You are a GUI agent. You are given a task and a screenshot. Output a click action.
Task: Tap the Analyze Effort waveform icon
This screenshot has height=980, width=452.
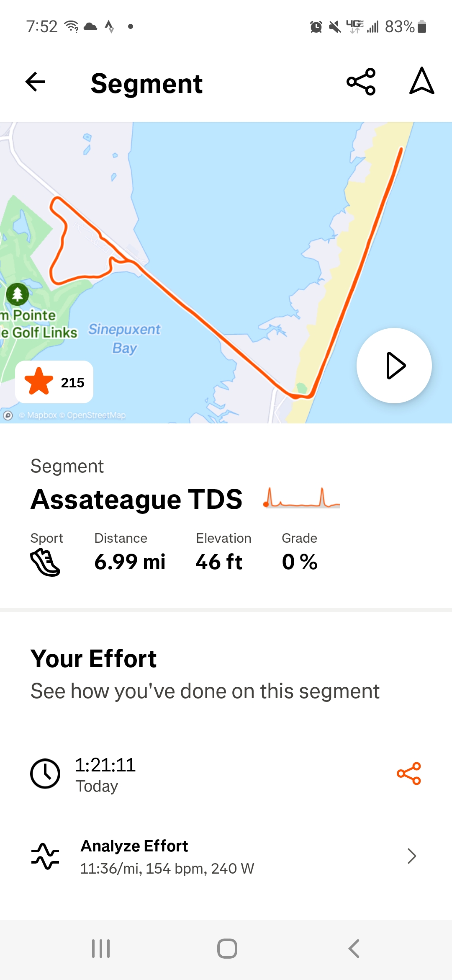point(45,856)
